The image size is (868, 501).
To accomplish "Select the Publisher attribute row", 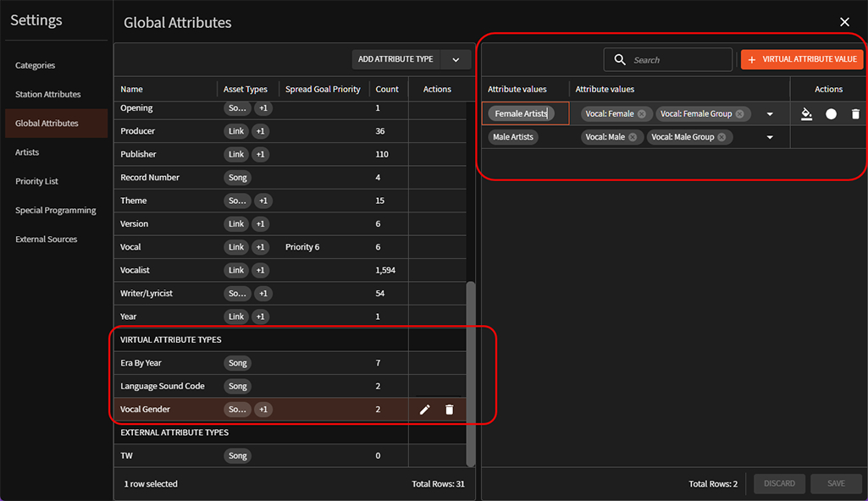I will pos(290,154).
